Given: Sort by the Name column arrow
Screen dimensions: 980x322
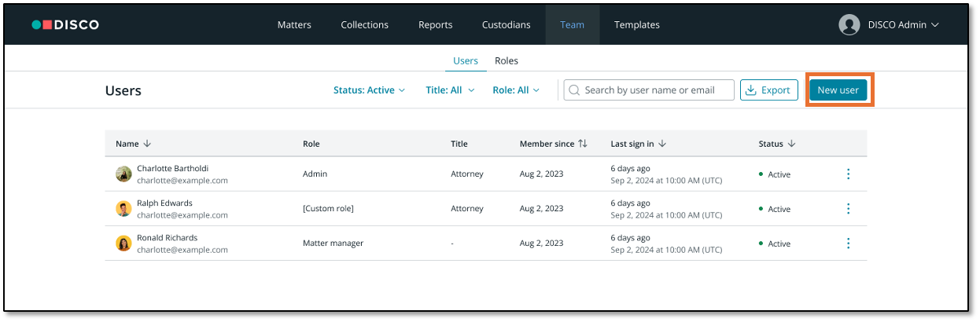Looking at the screenshot, I should click(147, 144).
